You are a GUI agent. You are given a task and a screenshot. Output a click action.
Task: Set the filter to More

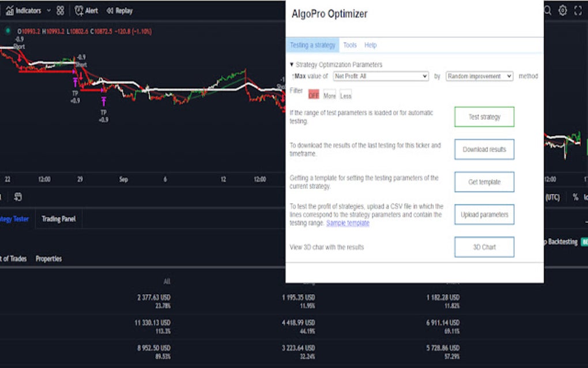329,95
